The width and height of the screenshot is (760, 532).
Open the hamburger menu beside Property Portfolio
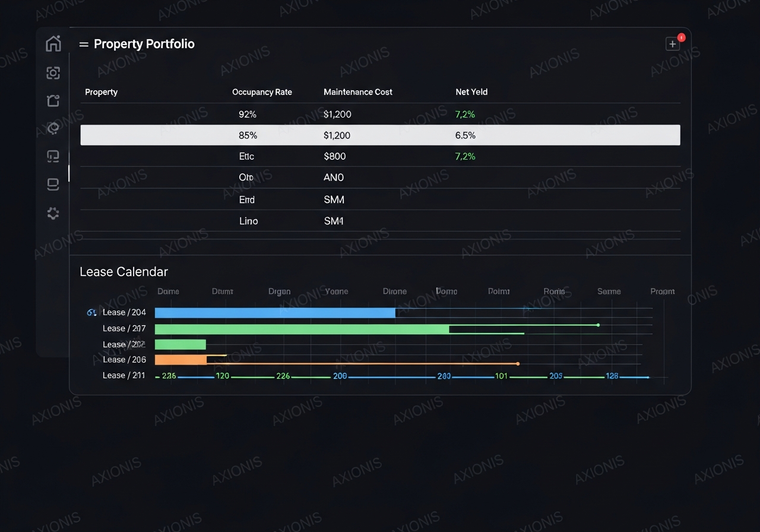[84, 43]
